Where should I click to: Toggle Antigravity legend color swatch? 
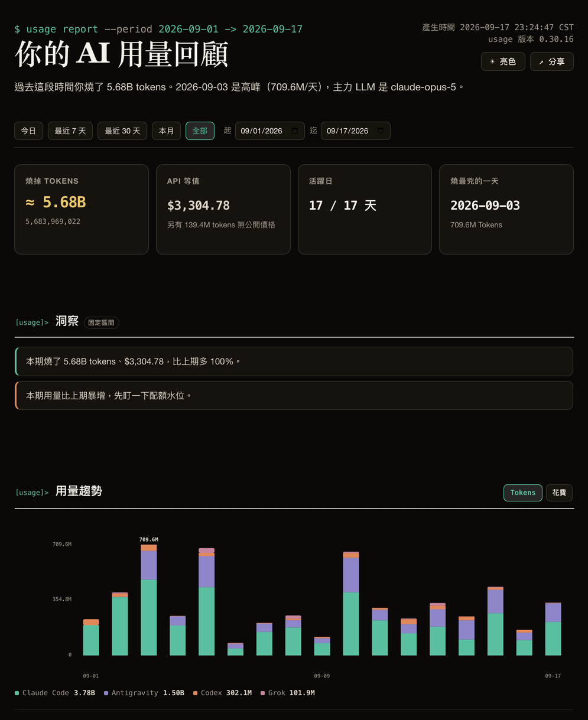pyautogui.click(x=106, y=693)
